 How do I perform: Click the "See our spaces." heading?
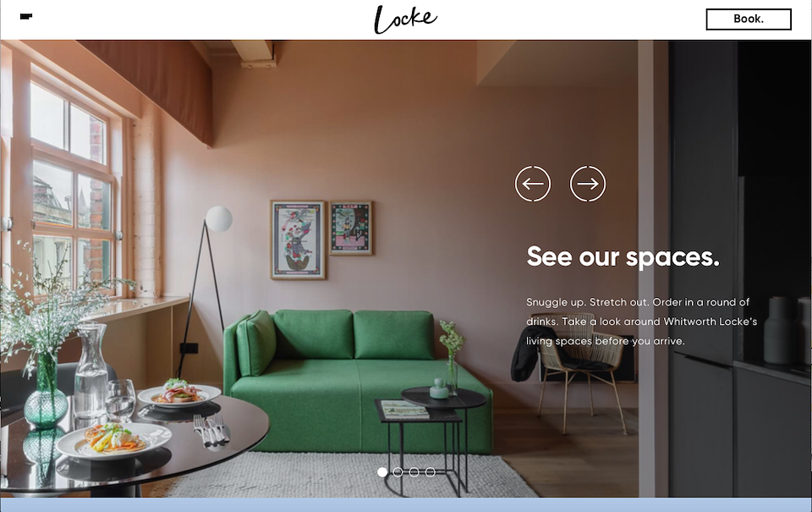[x=623, y=257]
